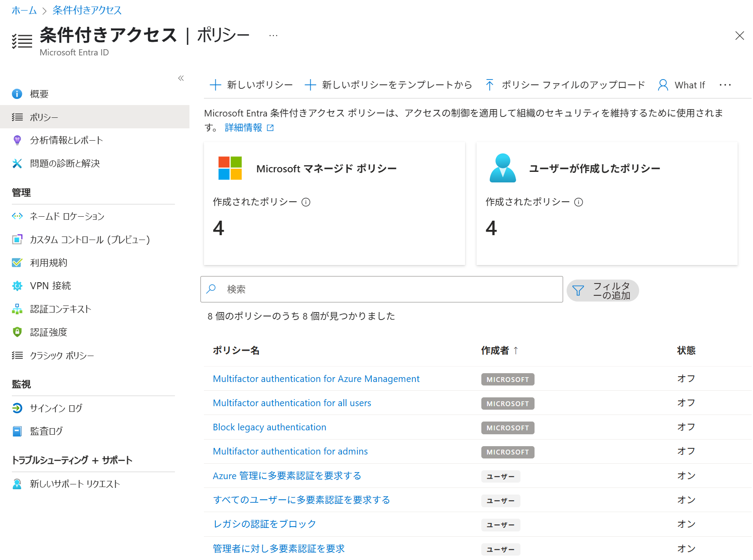The height and width of the screenshot is (560, 753).
Task: Click 新しいポリシー button
Action: [251, 85]
